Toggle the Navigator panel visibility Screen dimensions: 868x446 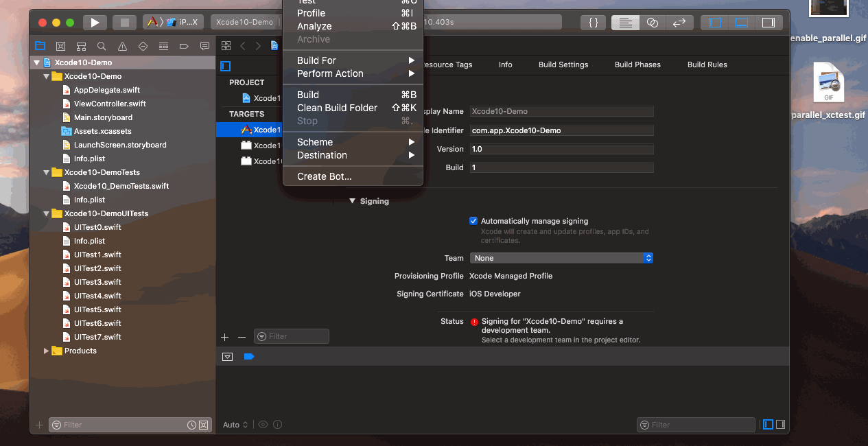click(715, 23)
